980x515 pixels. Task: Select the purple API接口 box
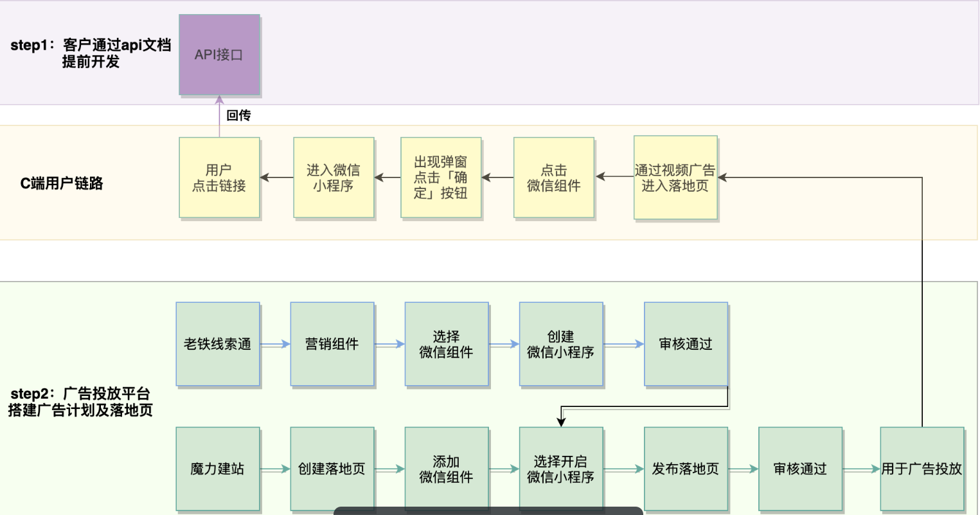point(218,55)
